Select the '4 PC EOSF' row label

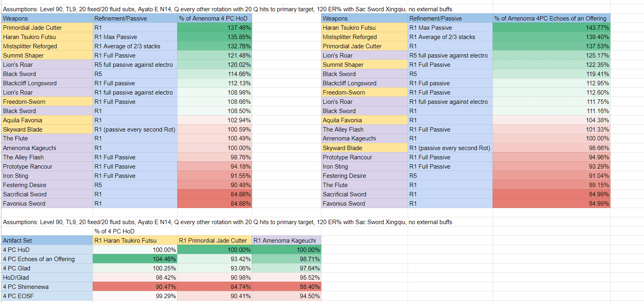[x=47, y=296]
